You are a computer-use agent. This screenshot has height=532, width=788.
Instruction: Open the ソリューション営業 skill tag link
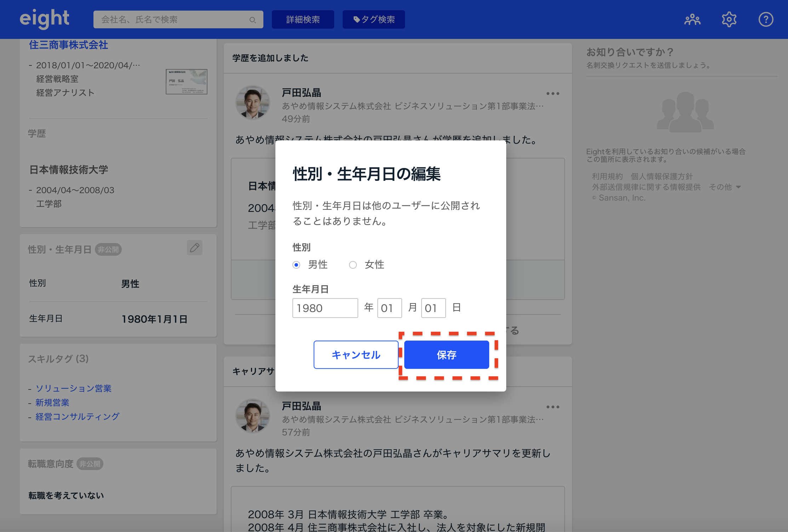[x=74, y=388]
